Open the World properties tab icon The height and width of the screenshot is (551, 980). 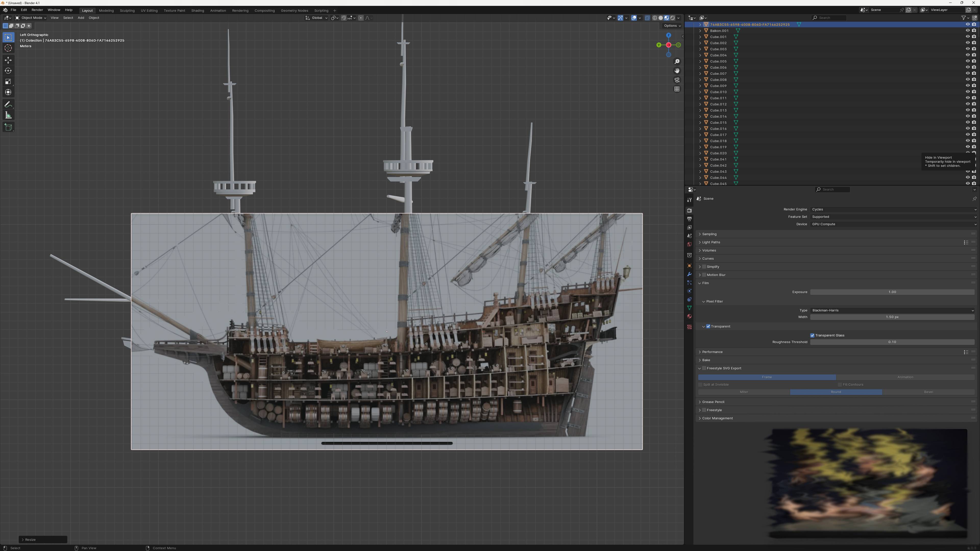689,244
